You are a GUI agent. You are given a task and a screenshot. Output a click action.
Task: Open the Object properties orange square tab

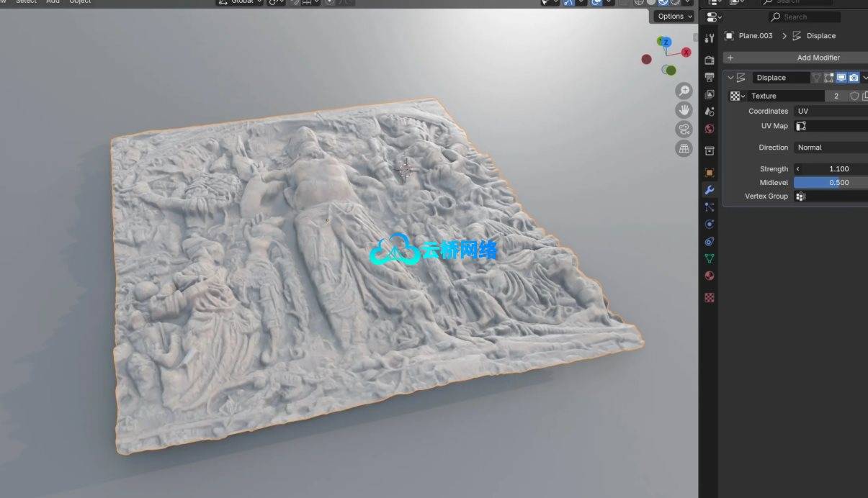click(710, 173)
